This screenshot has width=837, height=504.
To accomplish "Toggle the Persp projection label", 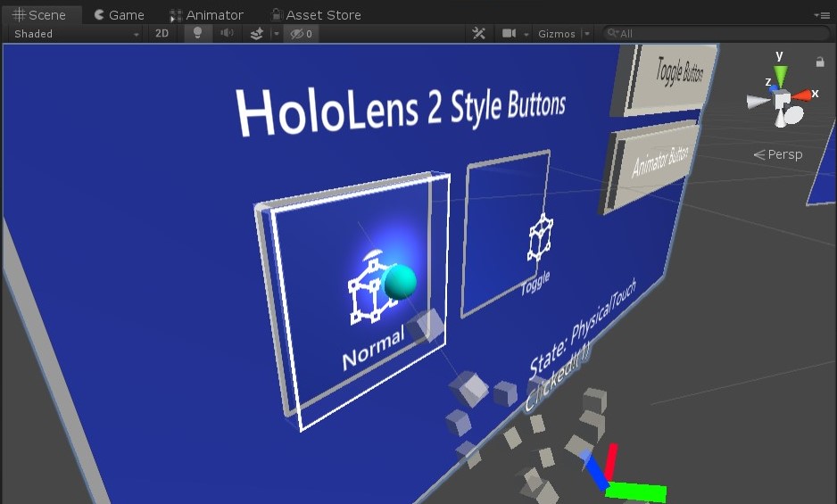I will pyautogui.click(x=778, y=154).
